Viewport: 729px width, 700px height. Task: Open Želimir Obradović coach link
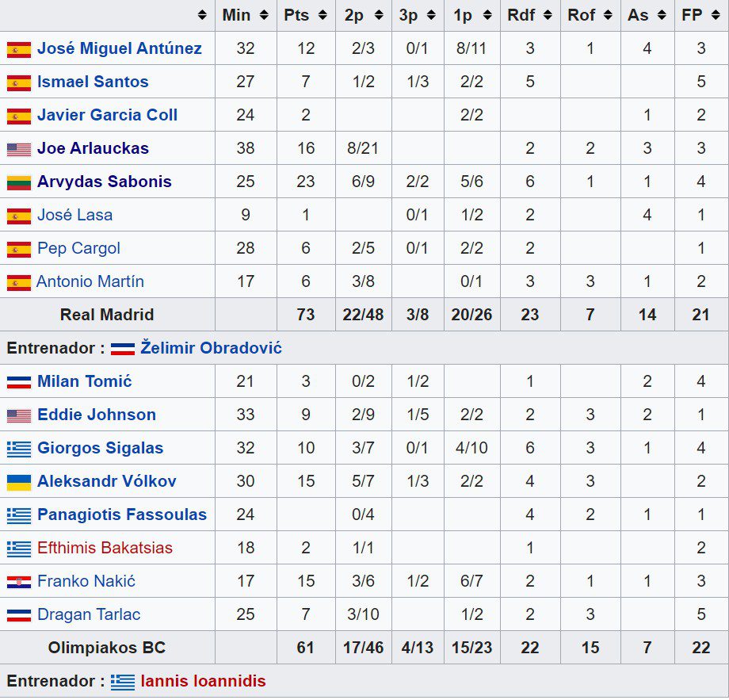tap(211, 348)
